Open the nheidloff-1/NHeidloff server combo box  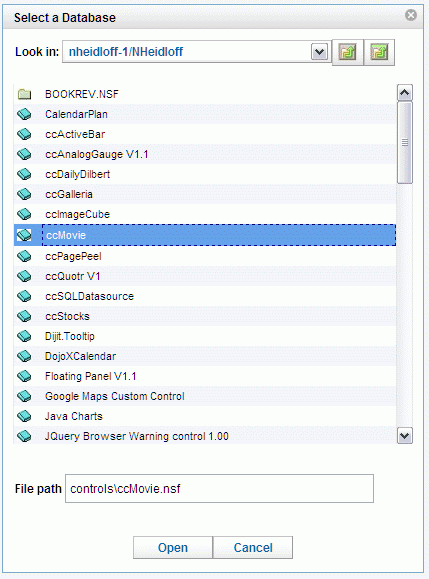pos(196,52)
